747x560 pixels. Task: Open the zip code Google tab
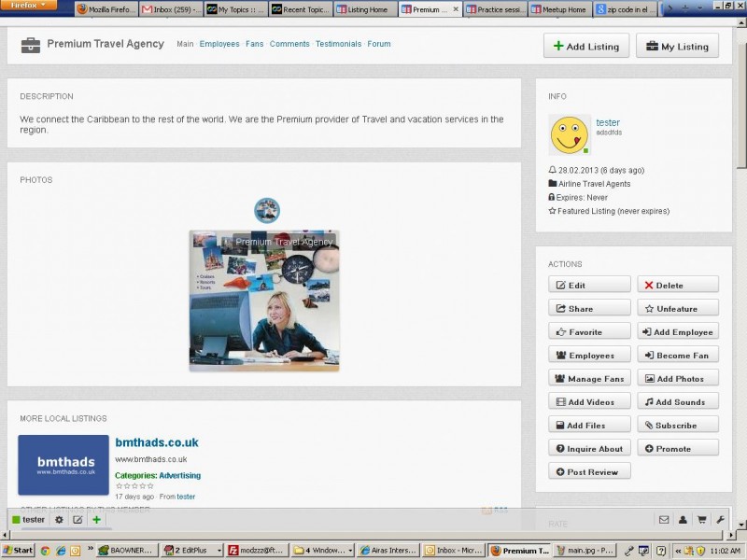point(625,9)
